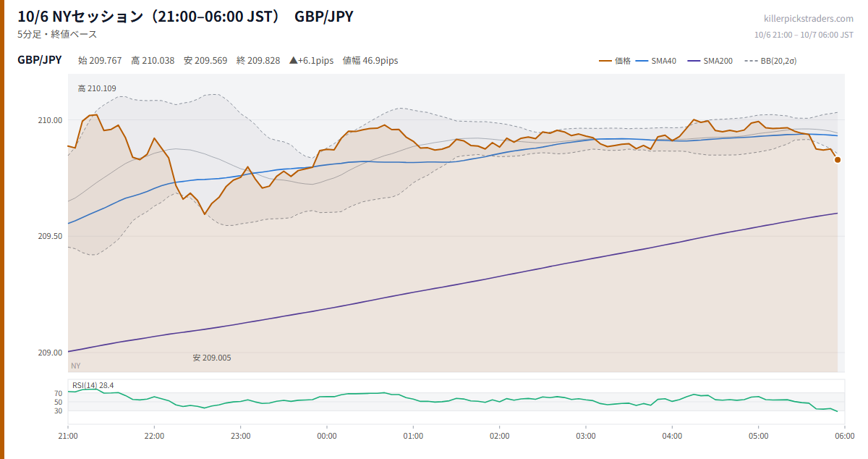Click the 終 209.828 close value
Viewport: 868px width, 459px height.
pos(258,60)
